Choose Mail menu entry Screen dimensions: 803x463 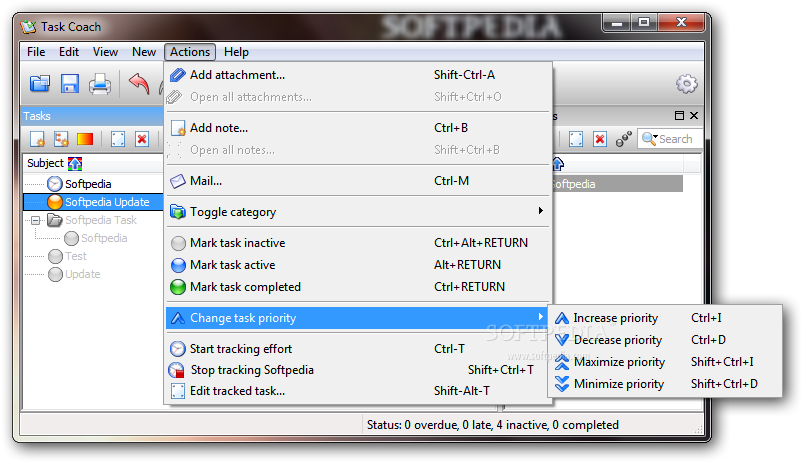pos(358,181)
